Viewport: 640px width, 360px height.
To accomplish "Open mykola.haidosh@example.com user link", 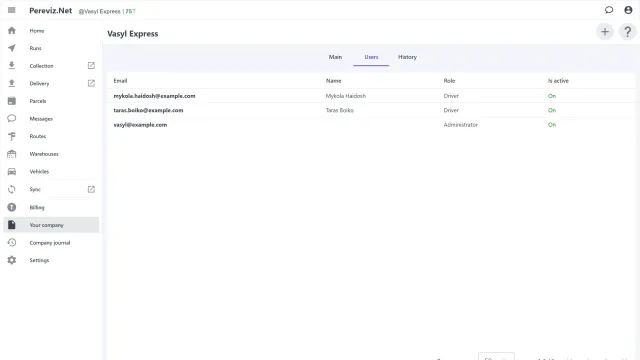I will 154,96.
